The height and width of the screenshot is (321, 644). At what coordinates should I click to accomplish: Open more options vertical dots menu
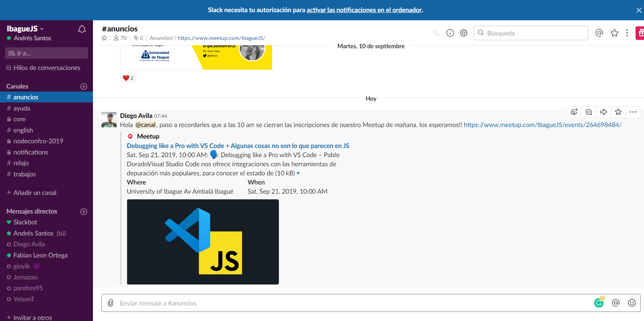tap(627, 33)
